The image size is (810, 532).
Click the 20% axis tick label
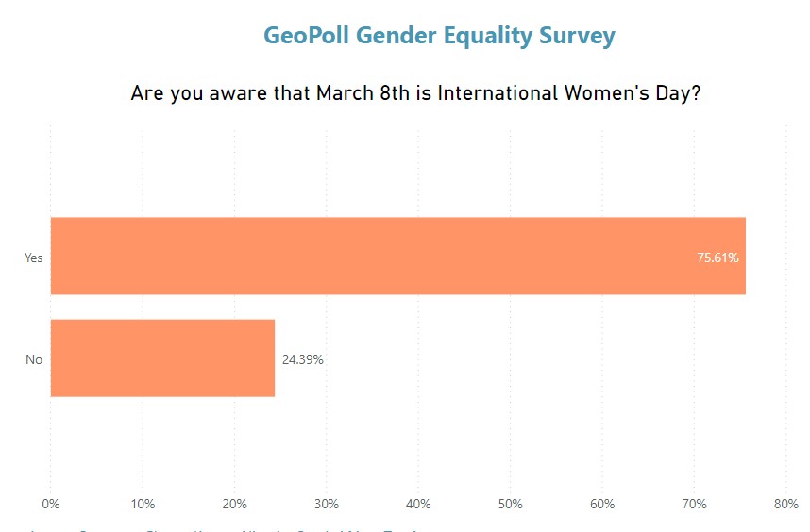tap(235, 505)
